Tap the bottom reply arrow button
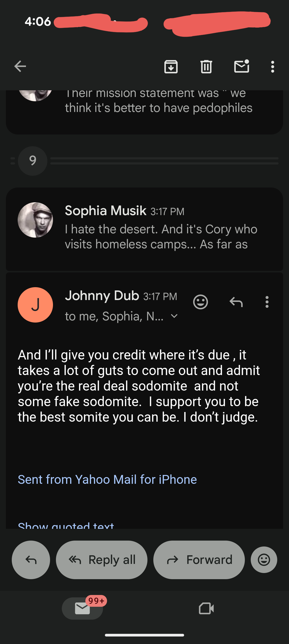 click(31, 560)
